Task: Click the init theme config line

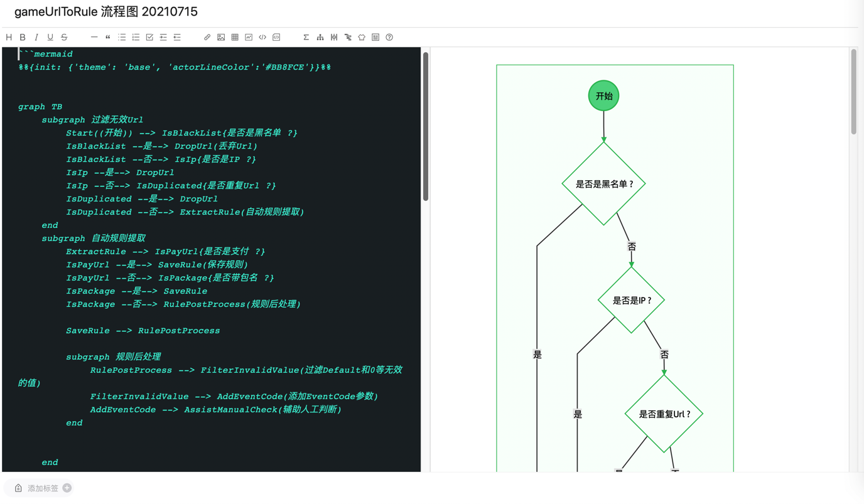Action: tap(175, 67)
